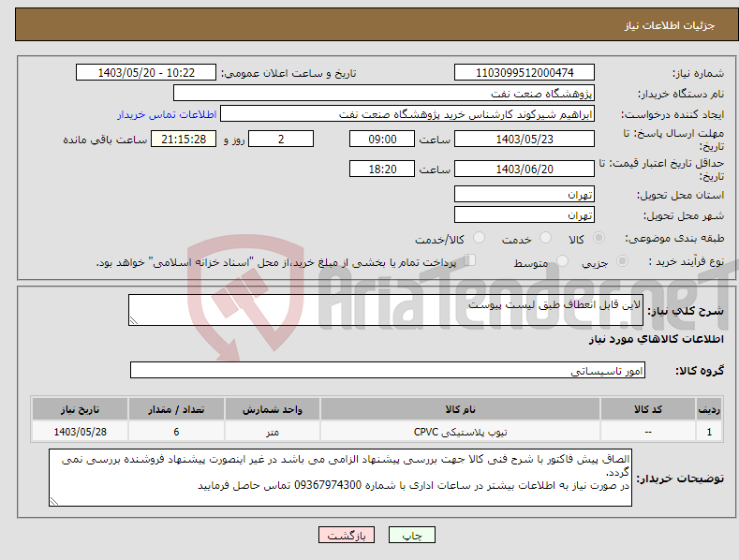Click the تعداد / مقدار column header
The height and width of the screenshot is (560, 739).
pos(176,409)
